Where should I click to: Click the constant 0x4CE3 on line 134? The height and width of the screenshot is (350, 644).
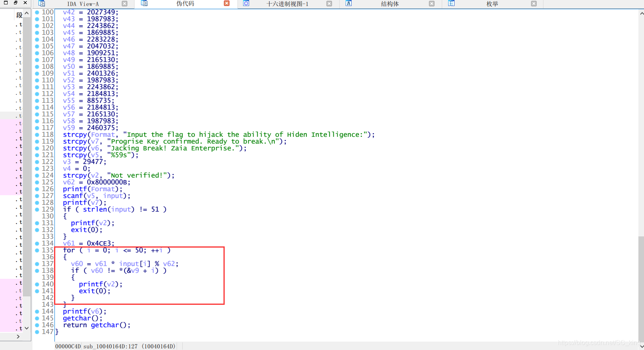tap(99, 244)
